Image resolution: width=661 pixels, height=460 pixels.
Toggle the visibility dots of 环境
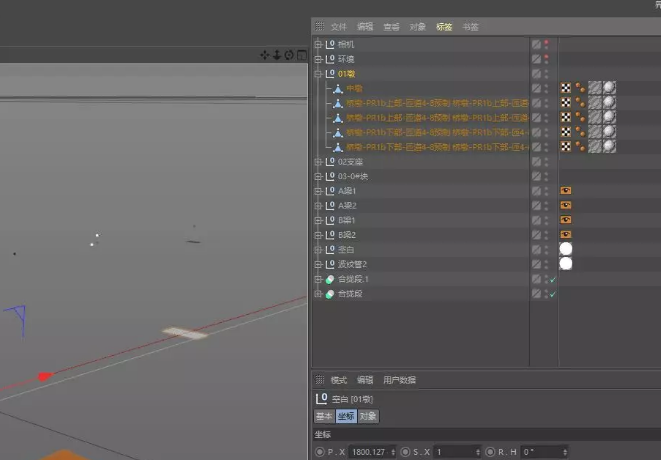pyautogui.click(x=546, y=59)
